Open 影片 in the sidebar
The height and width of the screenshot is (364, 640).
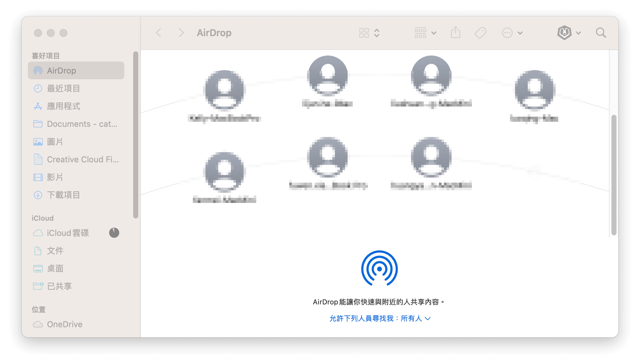click(76, 177)
